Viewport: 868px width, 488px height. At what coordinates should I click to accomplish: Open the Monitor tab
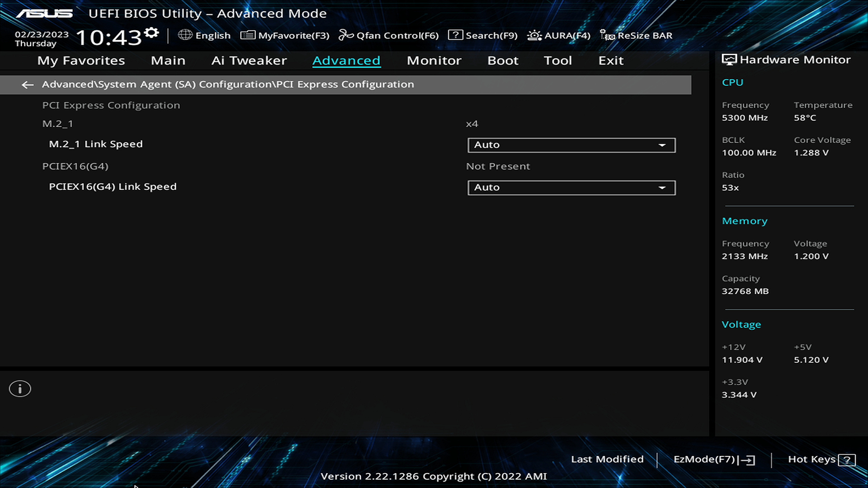(434, 61)
